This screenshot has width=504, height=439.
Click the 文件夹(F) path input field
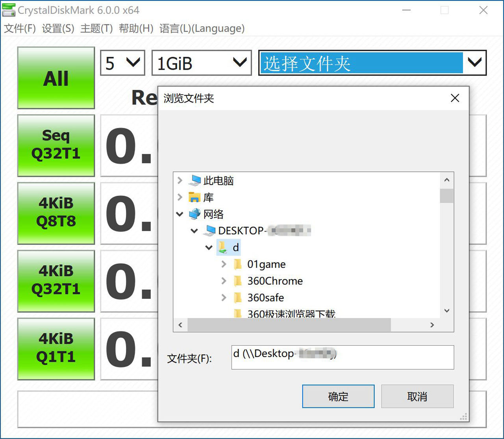pos(343,357)
